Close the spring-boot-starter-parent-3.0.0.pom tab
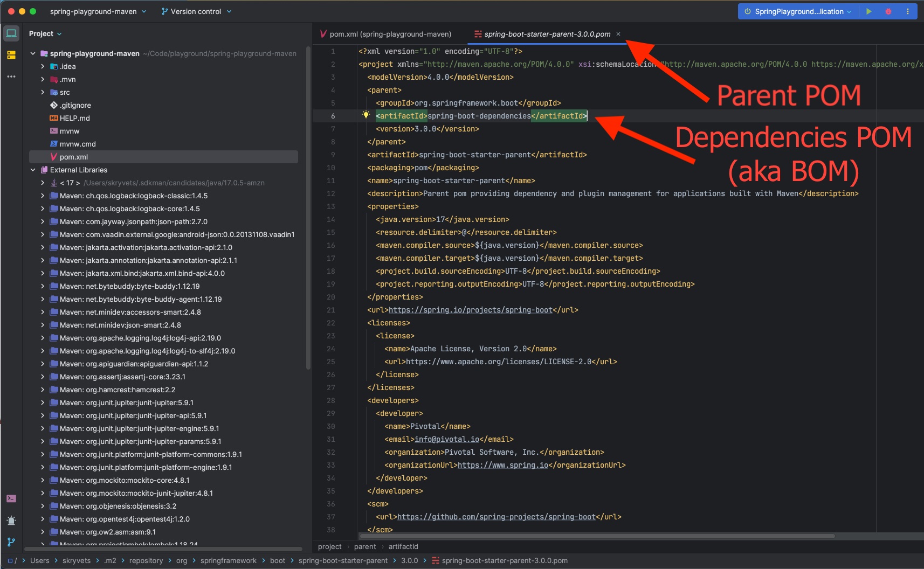The height and width of the screenshot is (569, 924). (617, 33)
